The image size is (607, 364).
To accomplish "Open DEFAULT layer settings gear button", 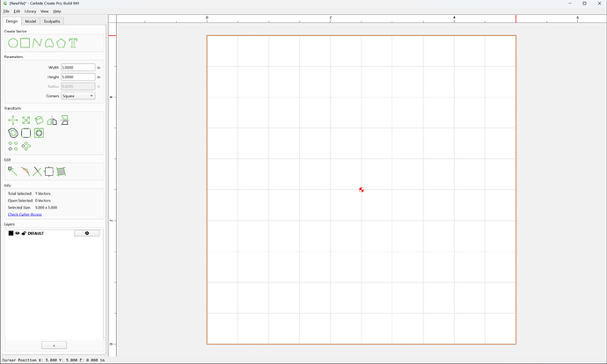I will tap(87, 233).
